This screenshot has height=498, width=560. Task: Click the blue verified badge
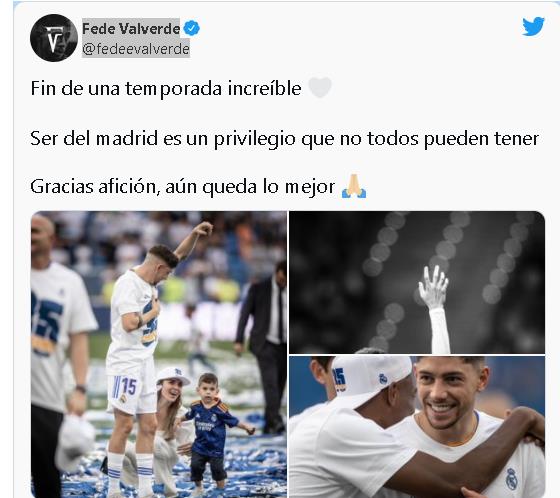[x=192, y=28]
